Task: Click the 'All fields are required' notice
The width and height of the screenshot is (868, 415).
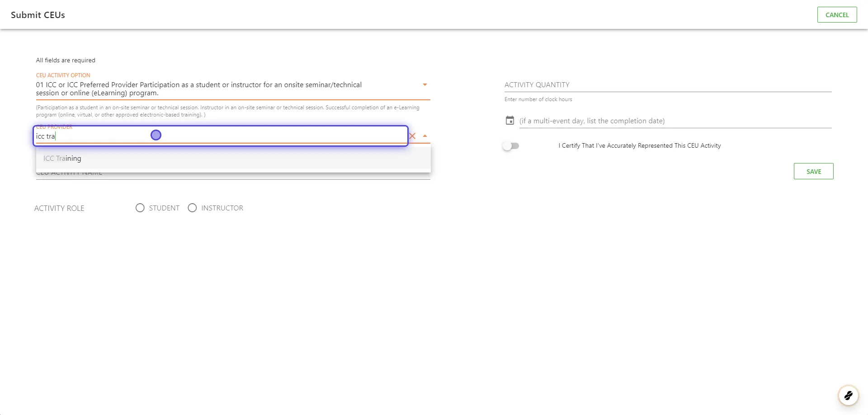Action: tap(66, 61)
